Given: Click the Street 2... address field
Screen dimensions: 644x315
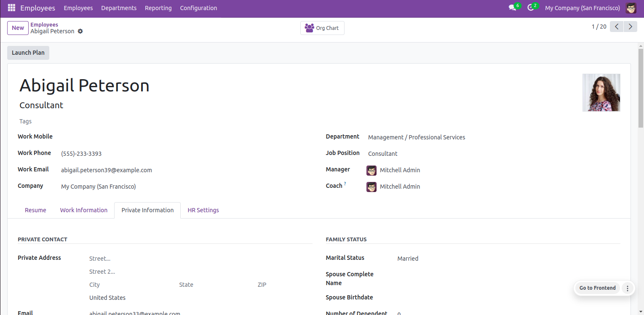Looking at the screenshot, I should coord(200,272).
